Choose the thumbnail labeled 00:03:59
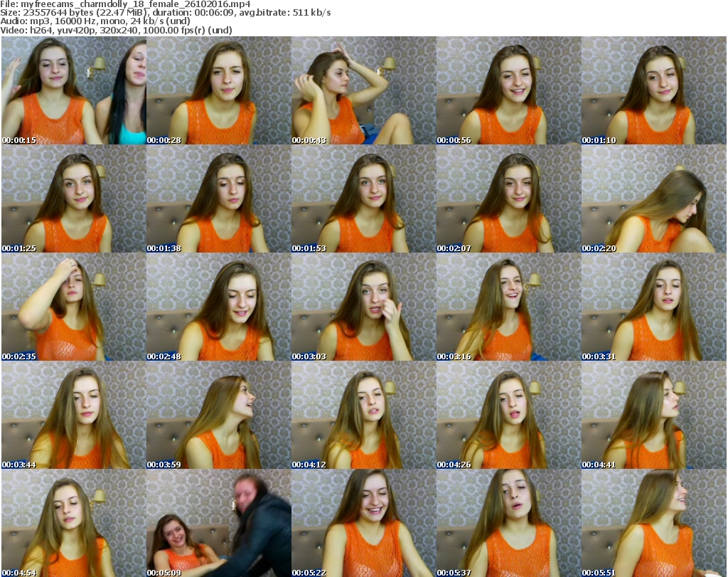The height and width of the screenshot is (577, 728). pos(219,415)
